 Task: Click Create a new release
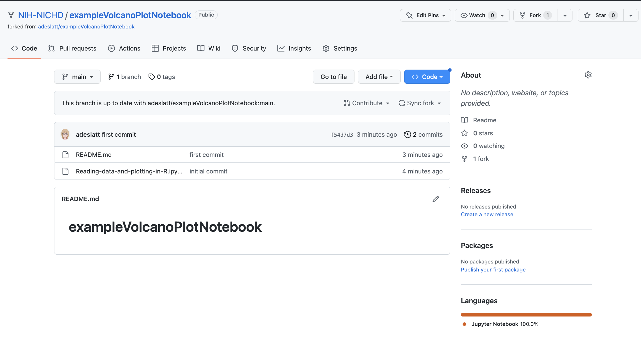(487, 214)
